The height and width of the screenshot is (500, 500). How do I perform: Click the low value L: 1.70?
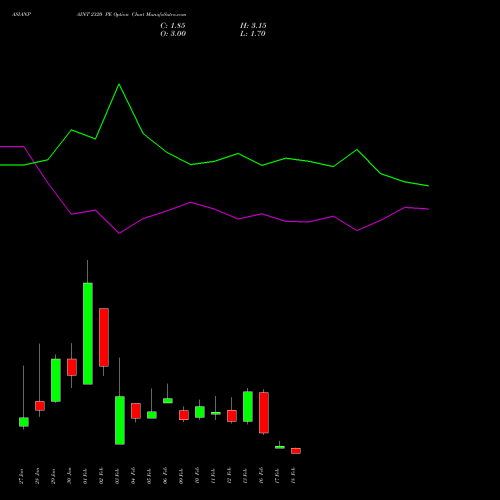pyautogui.click(x=253, y=34)
